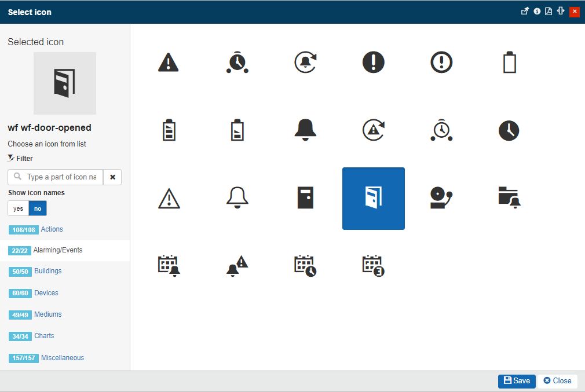Viewport: 585px width, 392px height.
Task: Save the selected icon
Action: click(515, 381)
